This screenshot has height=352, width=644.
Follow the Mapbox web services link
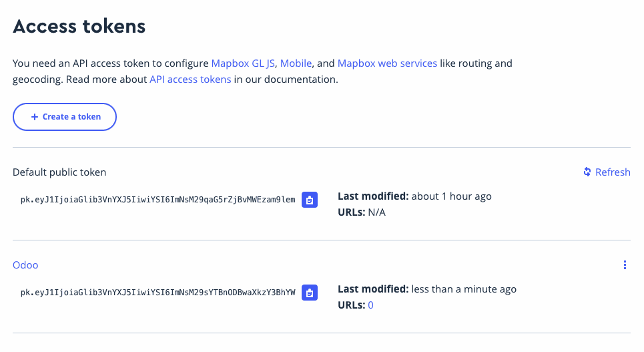tap(387, 63)
